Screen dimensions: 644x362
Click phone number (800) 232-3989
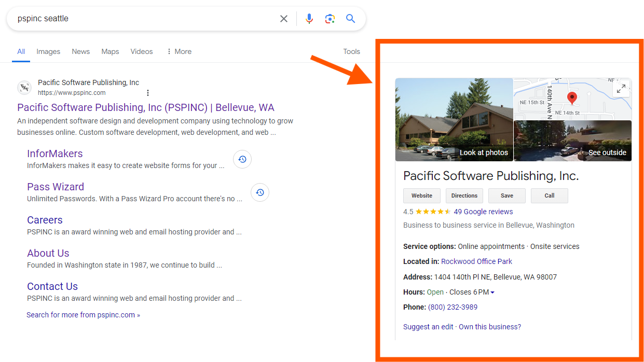click(x=453, y=307)
